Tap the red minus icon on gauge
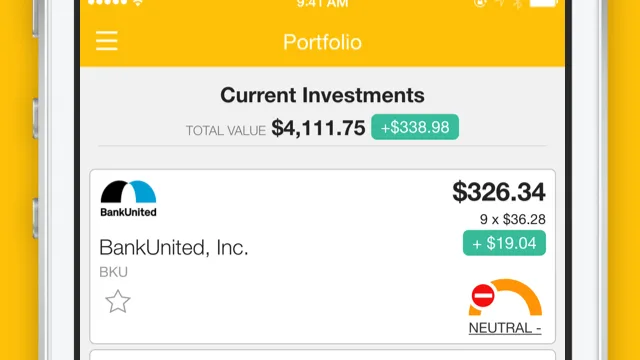The width and height of the screenshot is (640, 360). (x=483, y=296)
